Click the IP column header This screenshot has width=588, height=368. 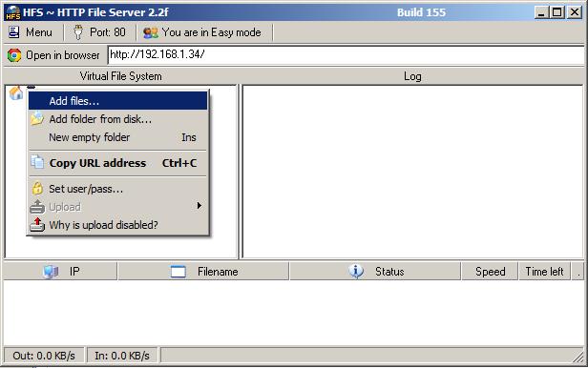(60, 272)
